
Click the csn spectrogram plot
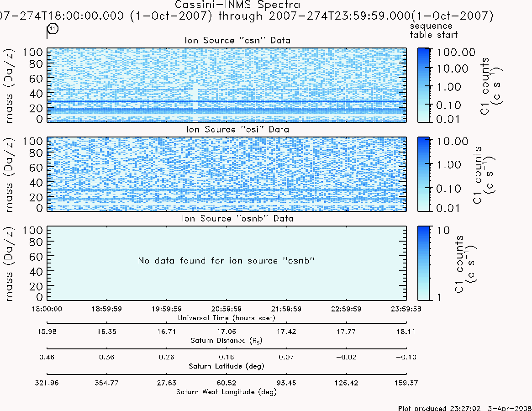[226, 85]
